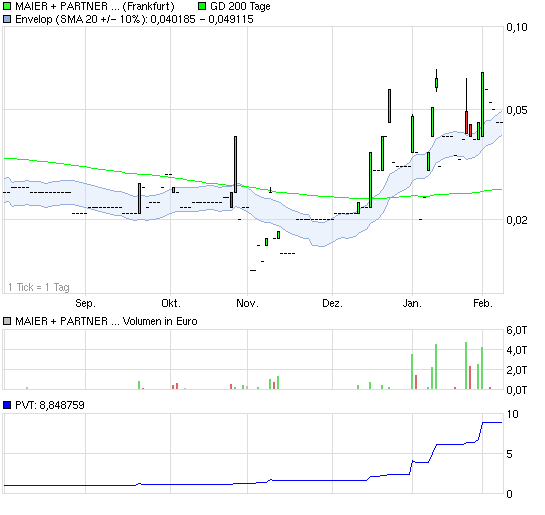Click the blue Envelop legend swatch
This screenshot has height=515, width=545.
[x=7, y=19]
